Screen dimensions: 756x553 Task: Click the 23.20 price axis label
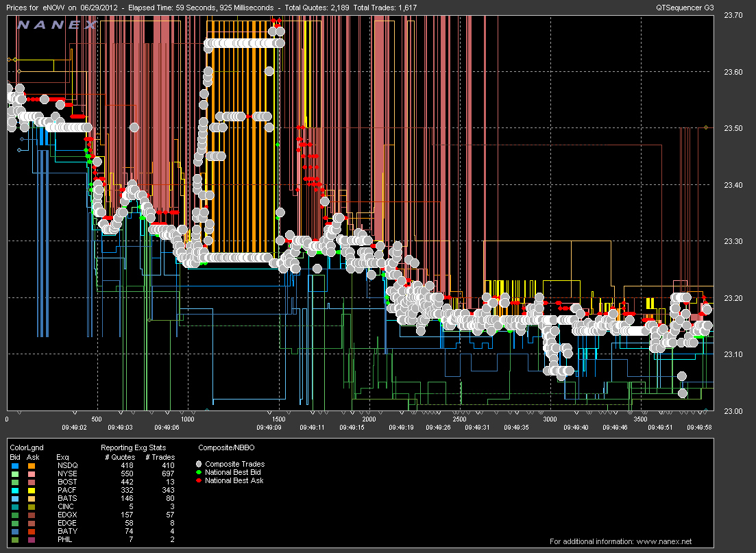point(733,299)
